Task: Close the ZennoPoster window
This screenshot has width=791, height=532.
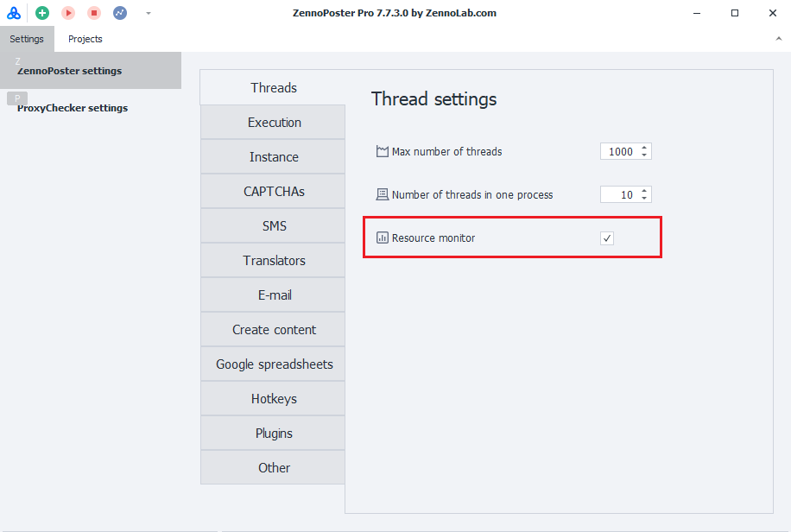Action: click(x=772, y=13)
